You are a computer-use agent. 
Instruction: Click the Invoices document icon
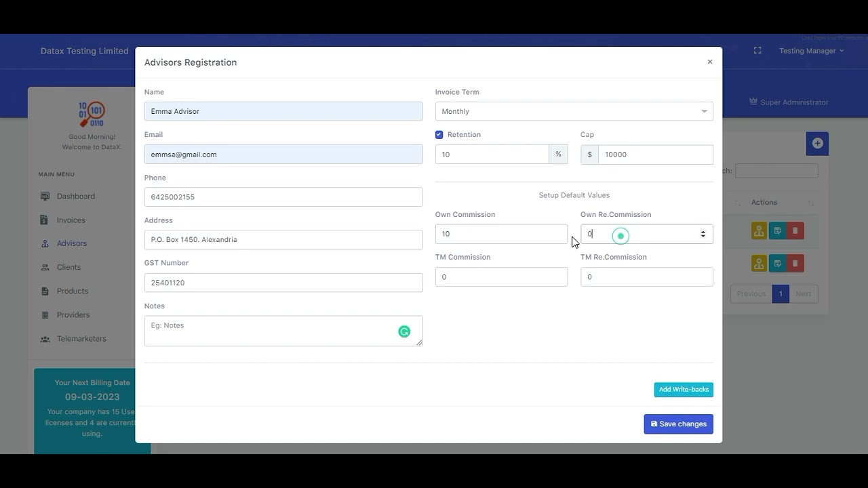[x=45, y=220]
